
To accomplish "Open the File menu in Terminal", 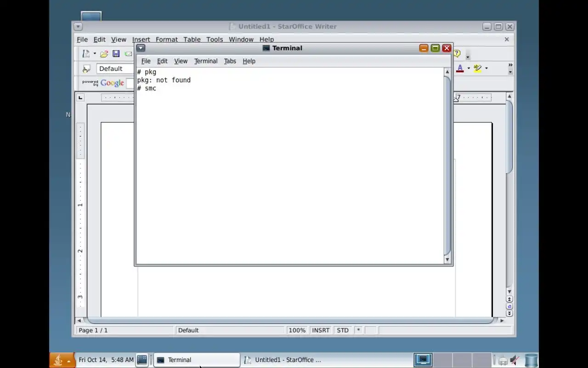I will point(146,61).
